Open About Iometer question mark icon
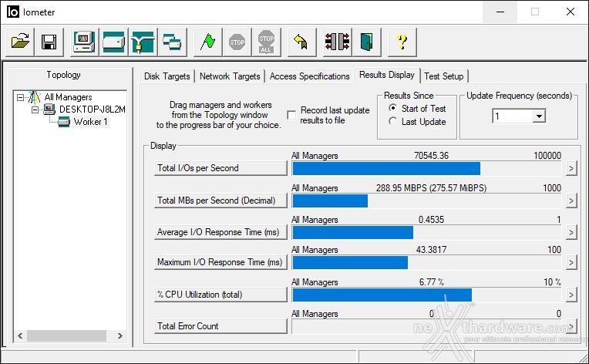 pyautogui.click(x=402, y=42)
